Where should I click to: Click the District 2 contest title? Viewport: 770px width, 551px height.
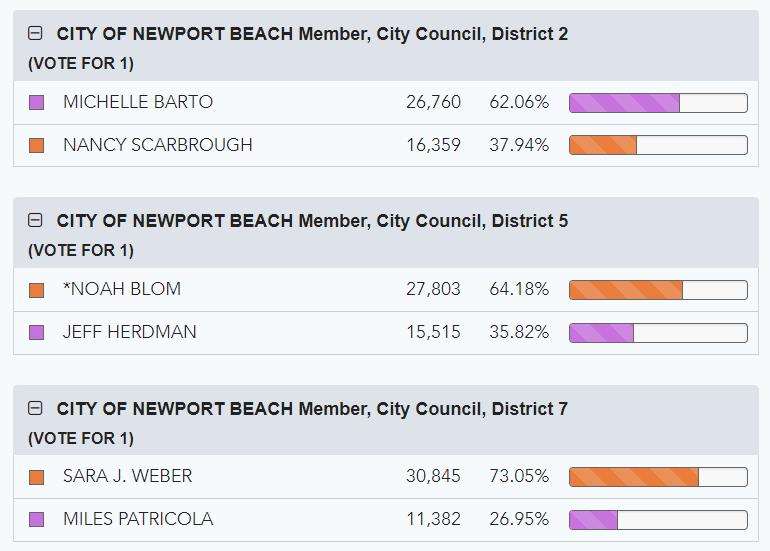(x=312, y=34)
